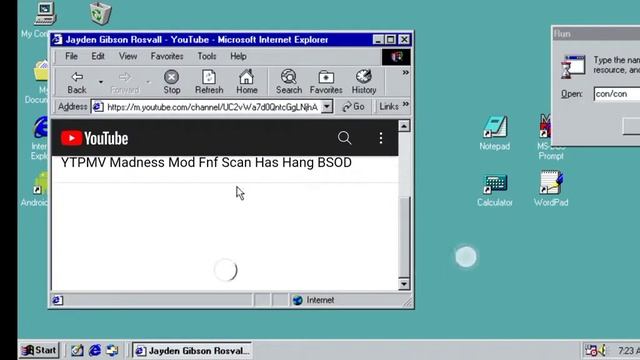Click the YouTube logo on the page
The image size is (640, 360).
[x=94, y=138]
